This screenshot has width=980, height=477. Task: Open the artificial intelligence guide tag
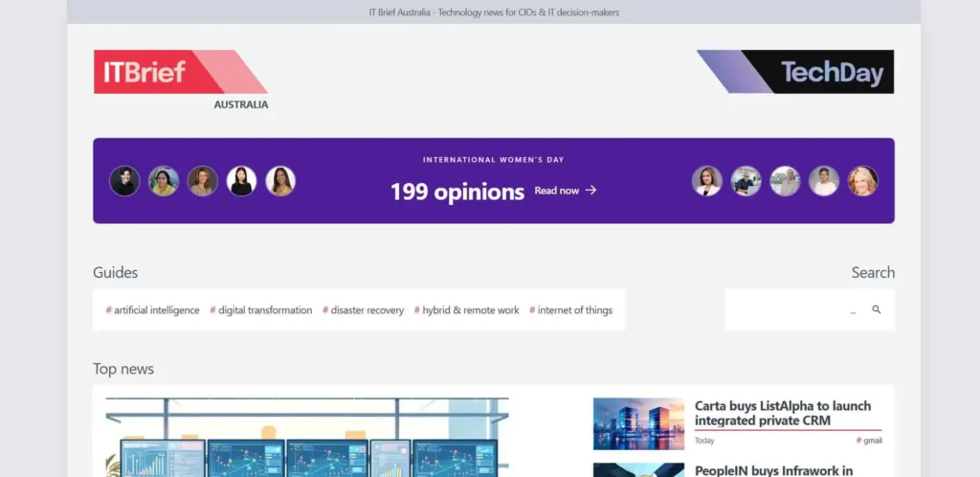153,310
